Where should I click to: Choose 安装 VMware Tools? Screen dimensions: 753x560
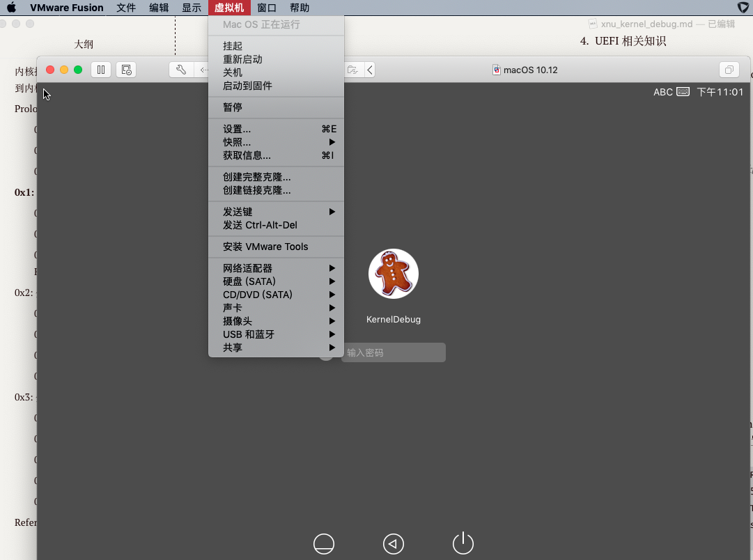click(x=276, y=247)
